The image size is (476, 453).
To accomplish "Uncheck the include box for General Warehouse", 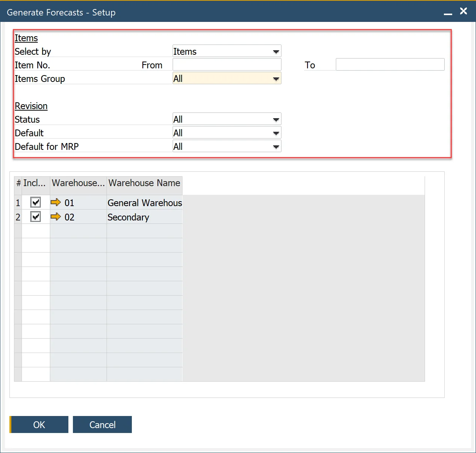I will click(x=36, y=202).
